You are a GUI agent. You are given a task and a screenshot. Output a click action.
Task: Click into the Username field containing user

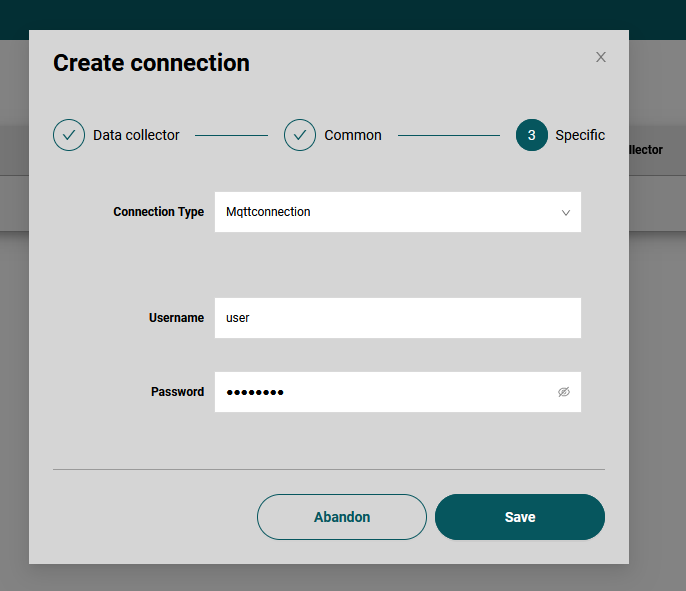pyautogui.click(x=397, y=318)
